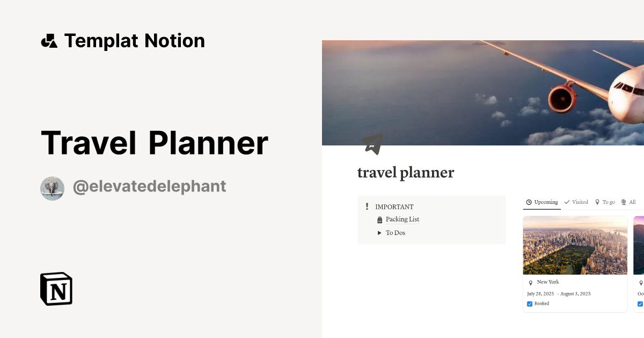The image size is (644, 338).
Task: Uncheck the Booked checkbox on New York card
Action: click(529, 304)
